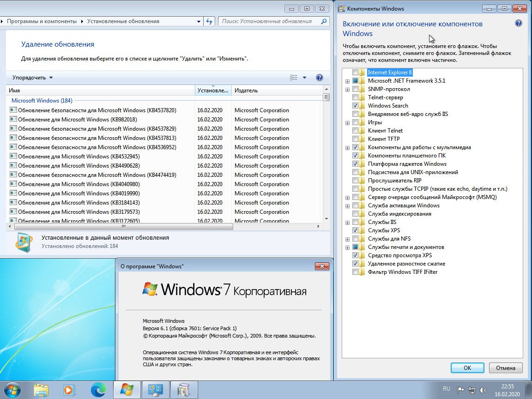Uncheck the Windows Search component
The width and height of the screenshot is (532, 399).
coord(355,105)
